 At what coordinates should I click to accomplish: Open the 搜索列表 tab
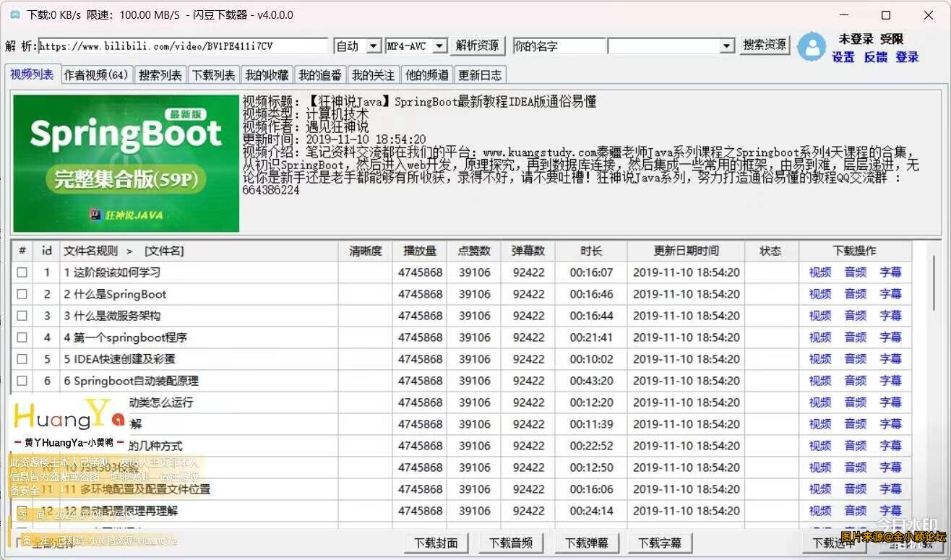[x=160, y=75]
